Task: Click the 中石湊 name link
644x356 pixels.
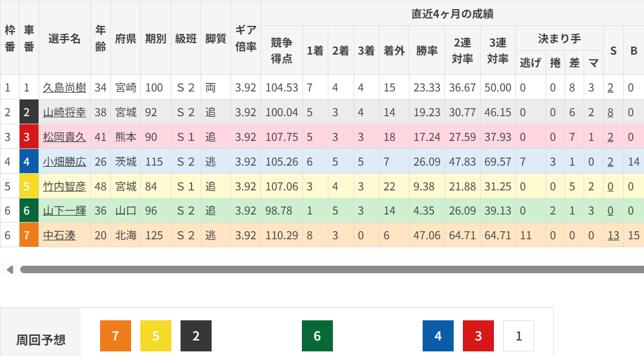Action: [x=59, y=235]
